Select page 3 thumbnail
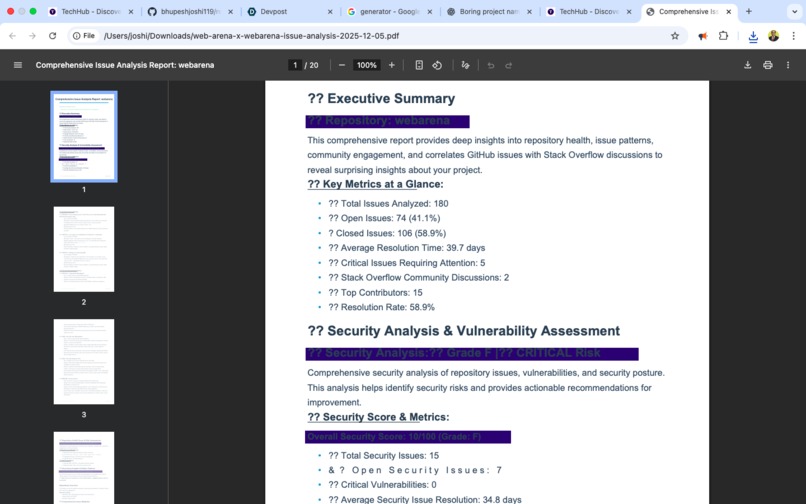Image resolution: width=806 pixels, height=504 pixels. pyautogui.click(x=84, y=362)
